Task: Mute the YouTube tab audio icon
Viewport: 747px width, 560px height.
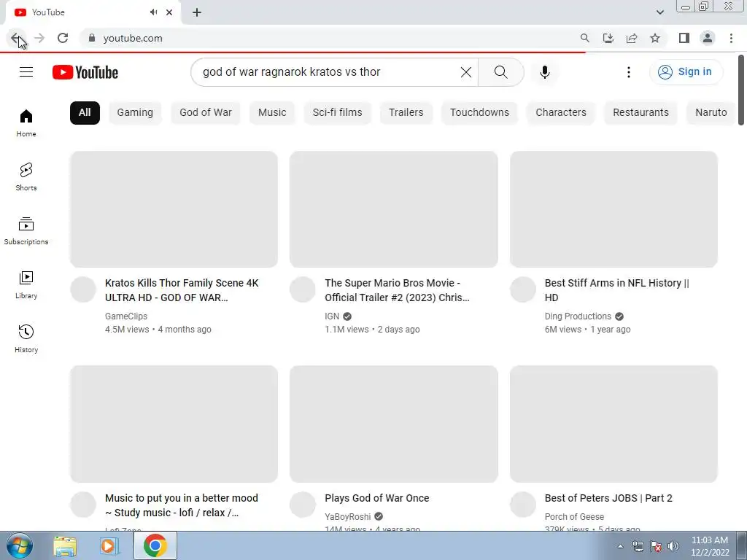Action: click(x=153, y=12)
